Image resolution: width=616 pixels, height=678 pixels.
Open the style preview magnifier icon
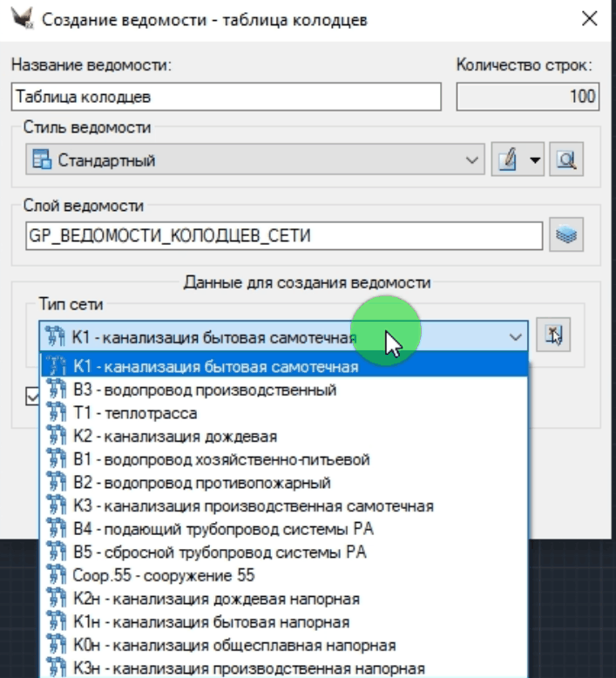coord(567,159)
